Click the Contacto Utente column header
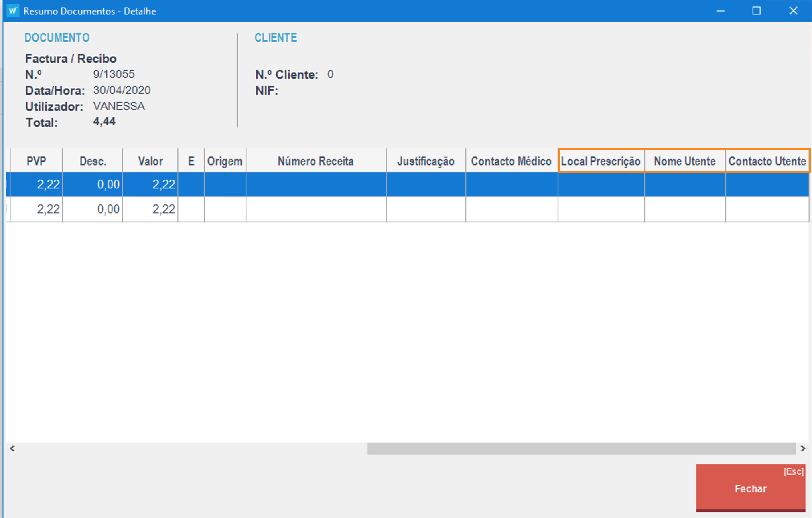812x518 pixels. 767,161
